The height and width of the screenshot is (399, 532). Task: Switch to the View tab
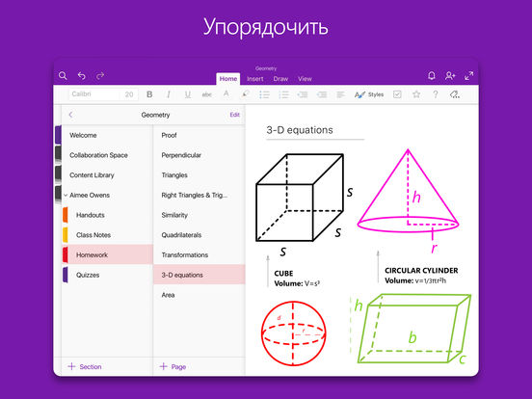[305, 79]
